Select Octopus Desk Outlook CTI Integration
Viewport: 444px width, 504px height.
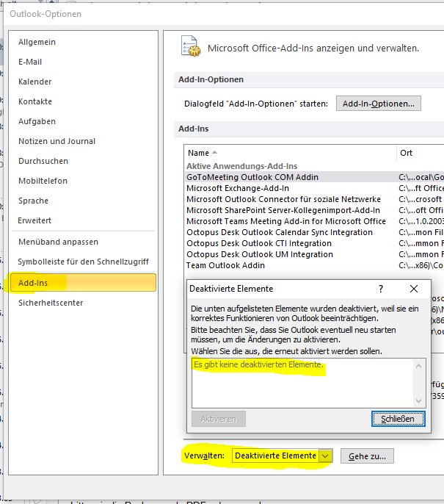click(315, 243)
